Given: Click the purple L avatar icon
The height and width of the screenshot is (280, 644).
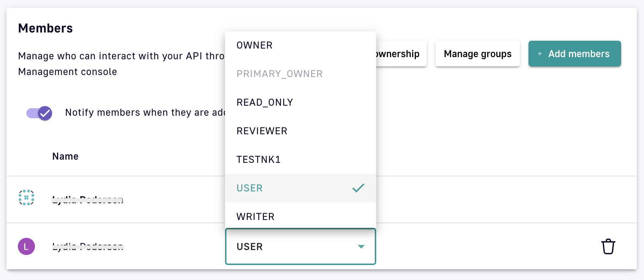Looking at the screenshot, I should [x=26, y=246].
